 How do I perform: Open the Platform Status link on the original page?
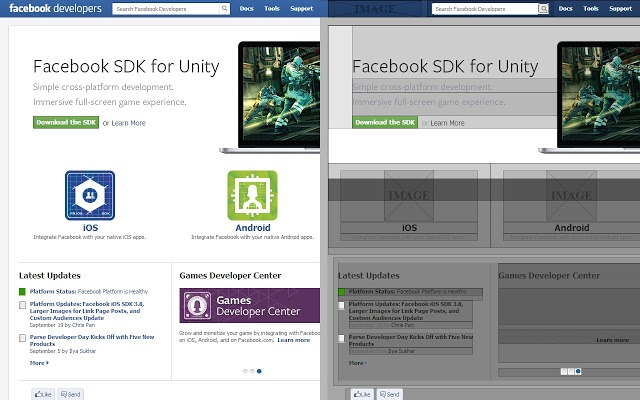(53, 291)
